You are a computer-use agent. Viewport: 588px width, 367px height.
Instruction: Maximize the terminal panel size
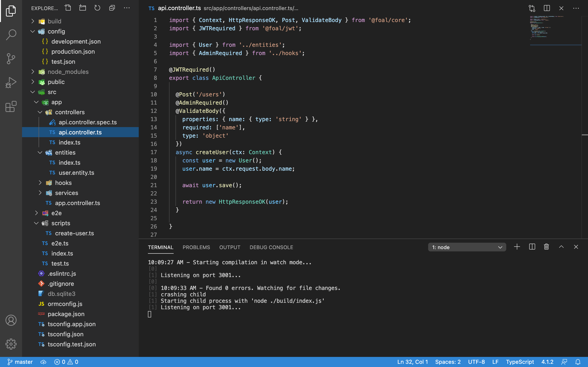coord(561,247)
